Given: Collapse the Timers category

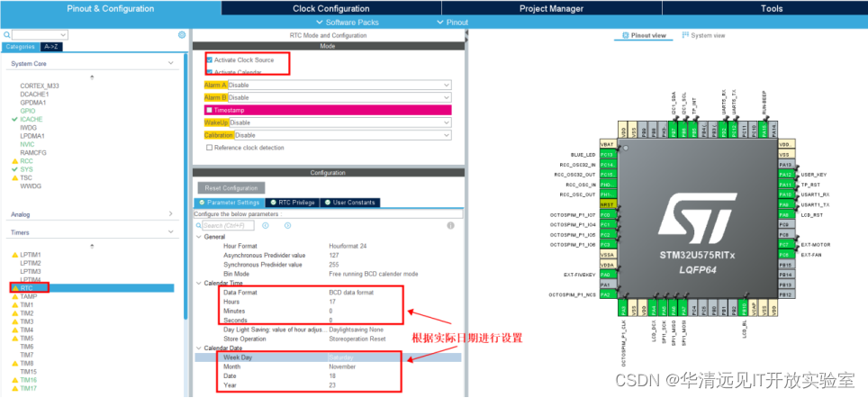Looking at the screenshot, I should [170, 232].
